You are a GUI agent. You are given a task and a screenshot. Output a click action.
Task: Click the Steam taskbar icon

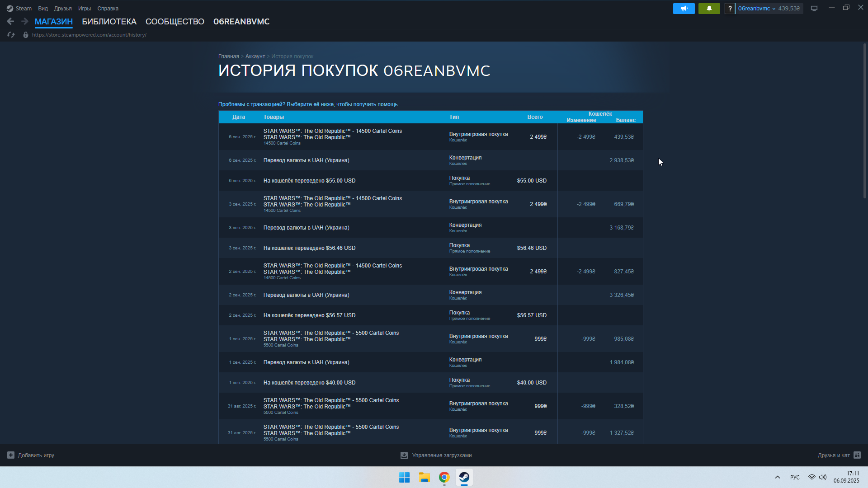[x=464, y=477]
